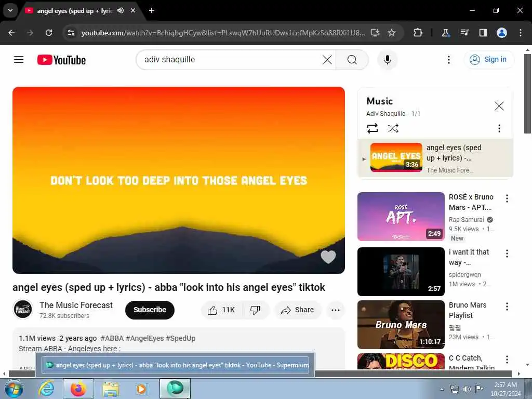Go back with browser back arrow
This screenshot has height=399, width=532.
[11, 33]
